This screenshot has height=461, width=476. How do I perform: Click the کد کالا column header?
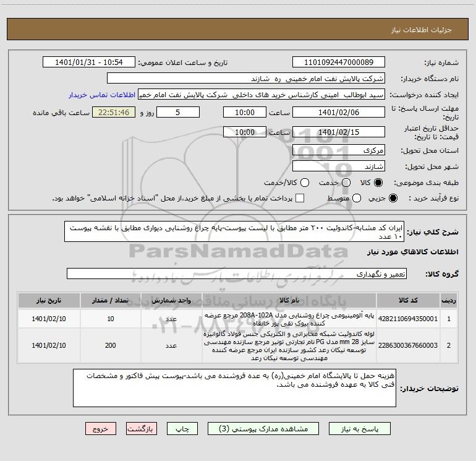click(x=408, y=300)
